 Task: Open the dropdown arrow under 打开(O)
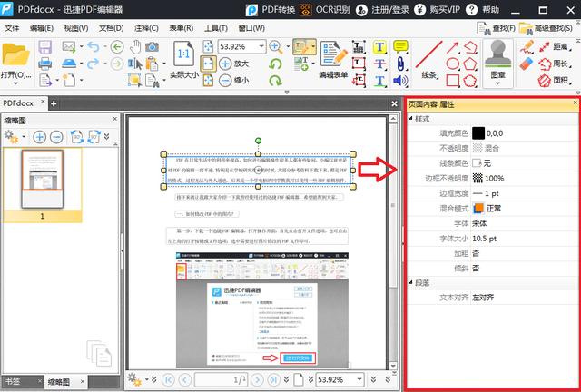(15, 83)
